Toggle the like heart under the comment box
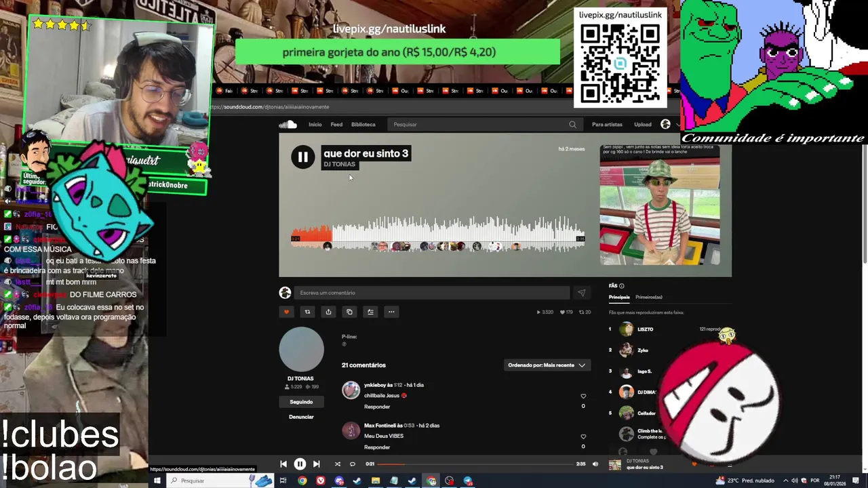Image resolution: width=868 pixels, height=488 pixels. pos(286,312)
